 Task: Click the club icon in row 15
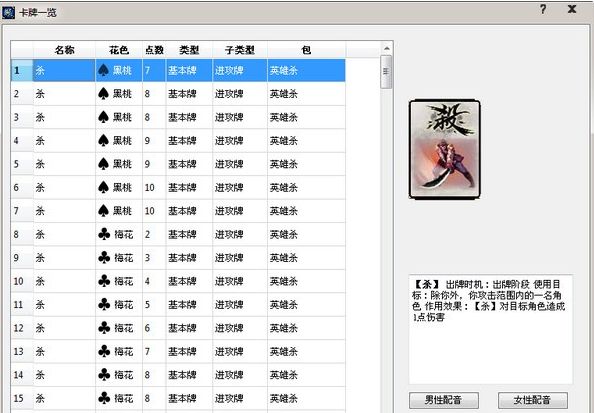coord(104,398)
